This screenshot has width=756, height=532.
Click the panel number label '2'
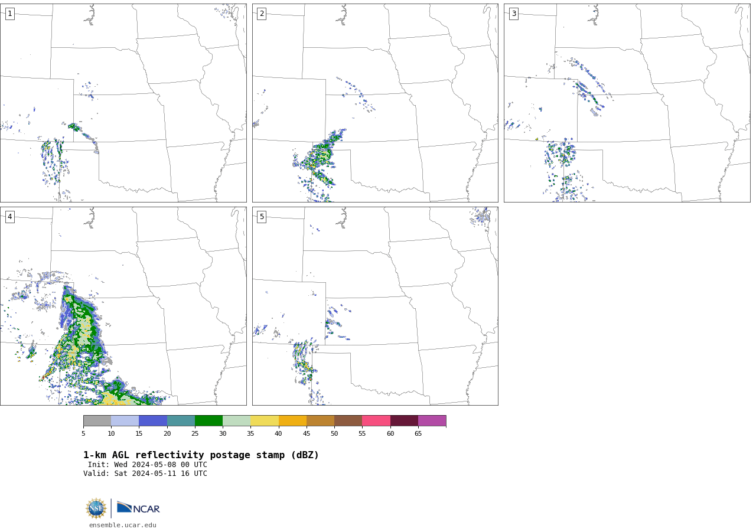[262, 14]
